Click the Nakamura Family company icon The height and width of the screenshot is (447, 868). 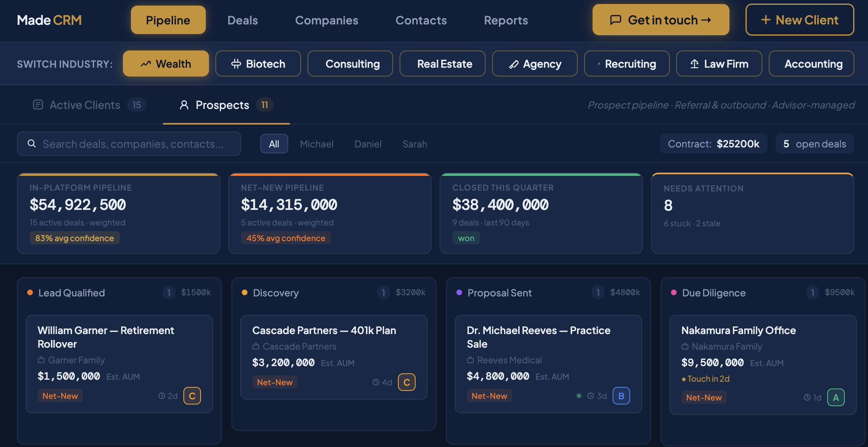point(685,346)
